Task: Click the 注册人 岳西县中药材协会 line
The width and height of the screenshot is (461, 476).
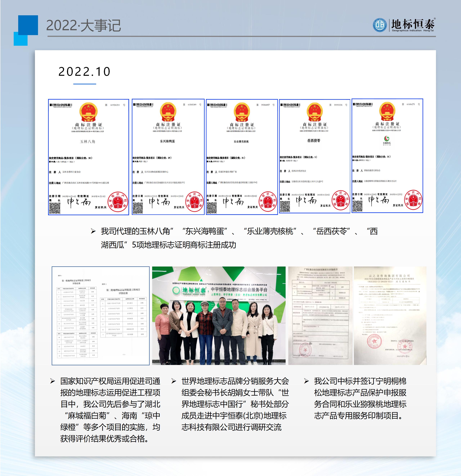Action: [293, 171]
